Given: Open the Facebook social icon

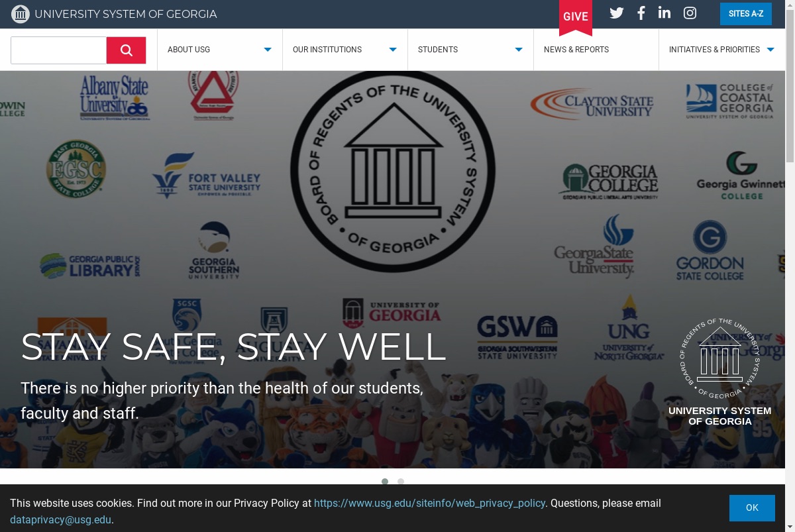Looking at the screenshot, I should tap(641, 13).
